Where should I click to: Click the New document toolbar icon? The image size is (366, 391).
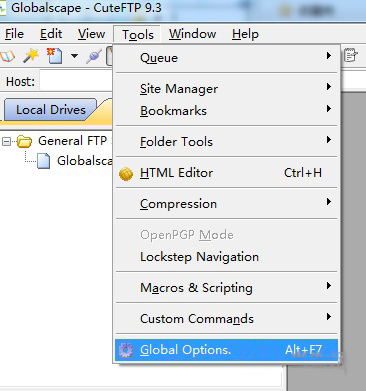click(x=54, y=56)
